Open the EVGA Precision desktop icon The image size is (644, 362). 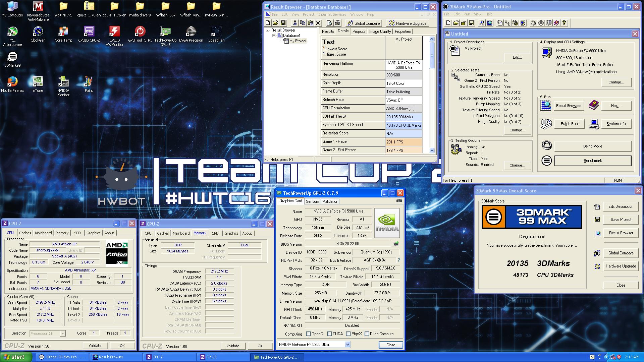[x=191, y=35]
